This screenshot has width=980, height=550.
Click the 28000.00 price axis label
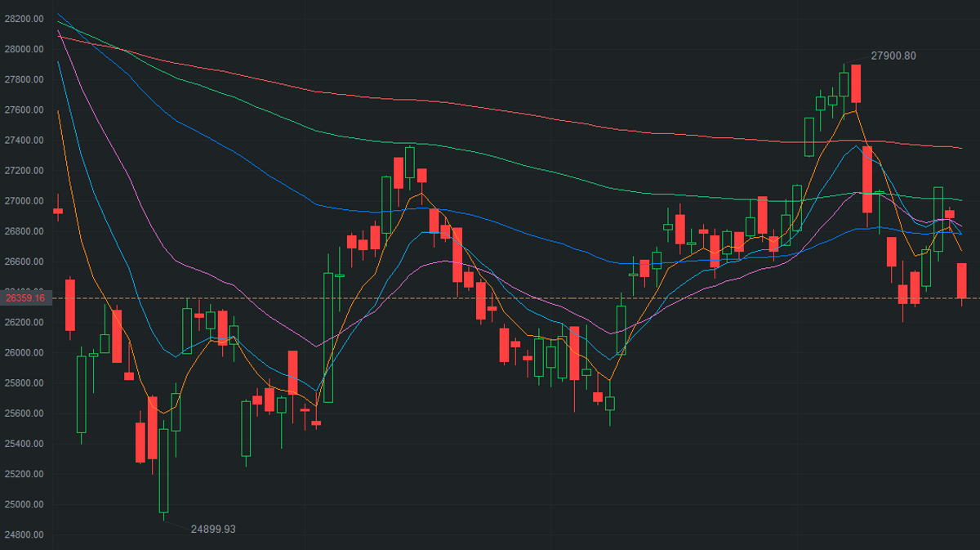tap(24, 49)
